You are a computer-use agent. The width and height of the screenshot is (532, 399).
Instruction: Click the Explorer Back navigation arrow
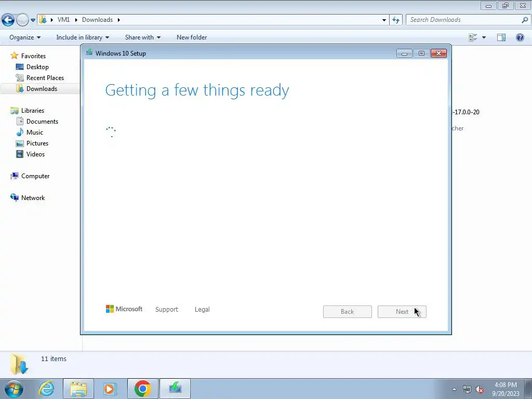[8, 20]
